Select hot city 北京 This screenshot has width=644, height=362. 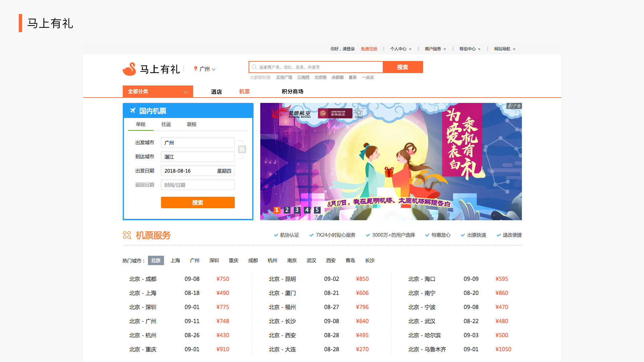pyautogui.click(x=156, y=260)
